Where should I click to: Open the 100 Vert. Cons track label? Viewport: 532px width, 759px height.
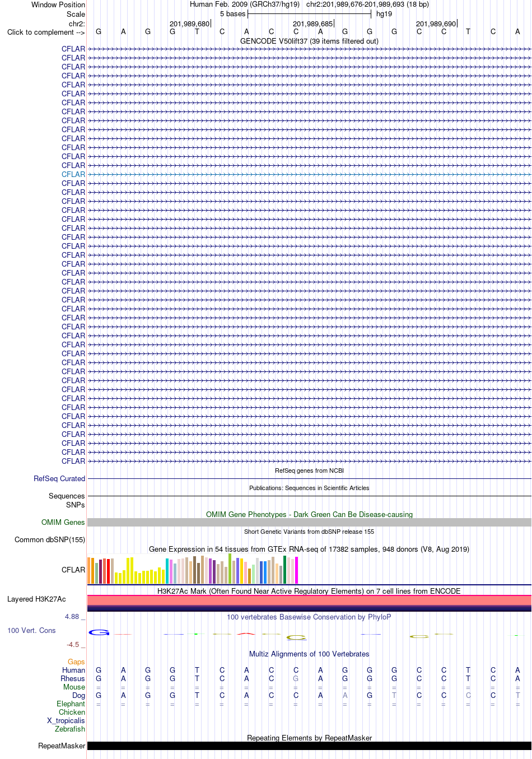click(31, 630)
